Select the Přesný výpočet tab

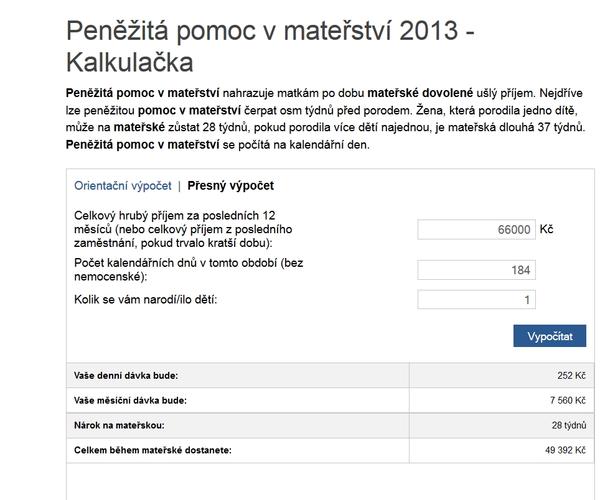[231, 185]
